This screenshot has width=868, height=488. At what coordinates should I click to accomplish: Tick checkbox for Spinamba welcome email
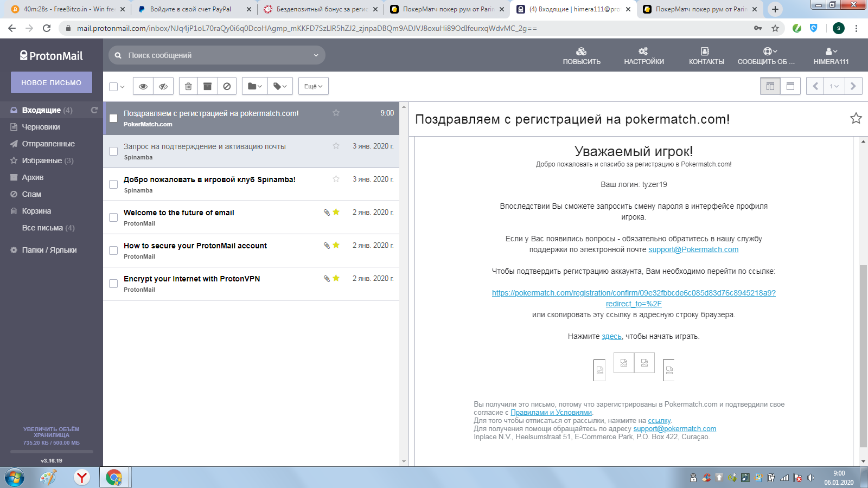[x=113, y=184]
